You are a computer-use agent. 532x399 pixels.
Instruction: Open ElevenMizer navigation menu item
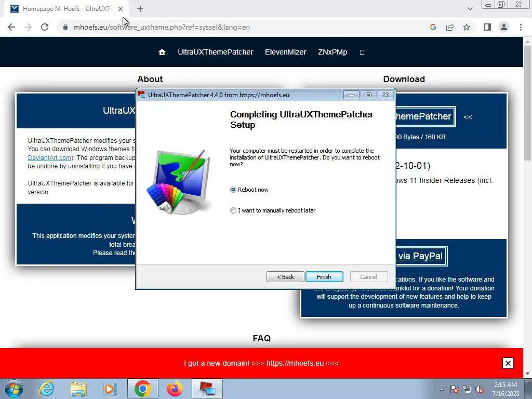285,52
